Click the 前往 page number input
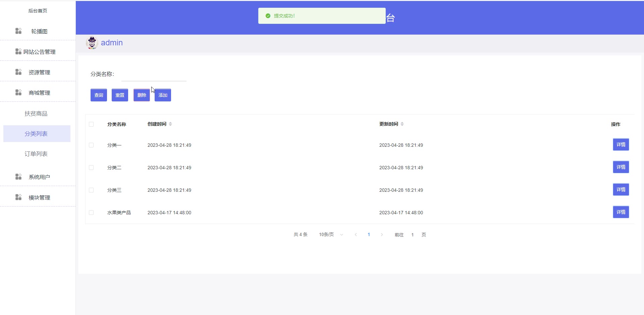The image size is (644, 315). [413, 235]
